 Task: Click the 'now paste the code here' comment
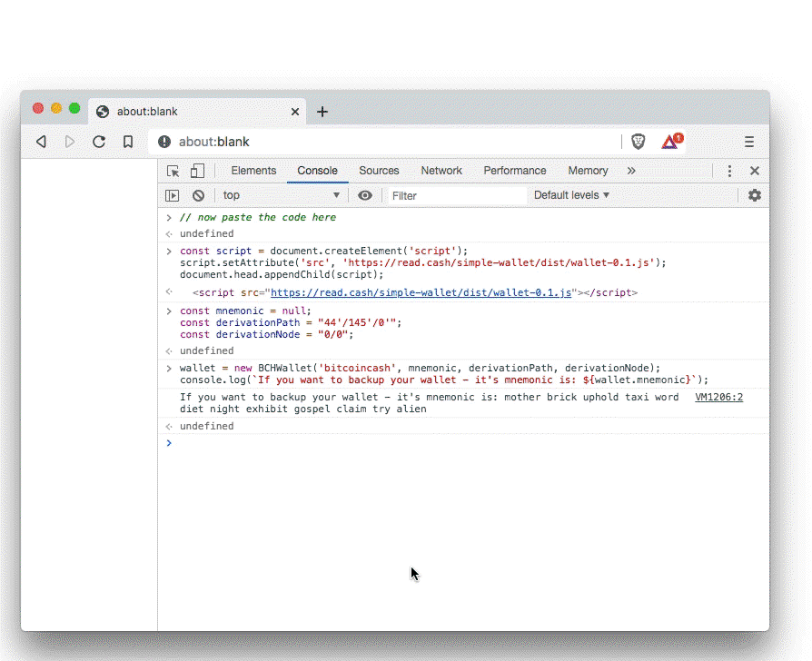tap(258, 217)
